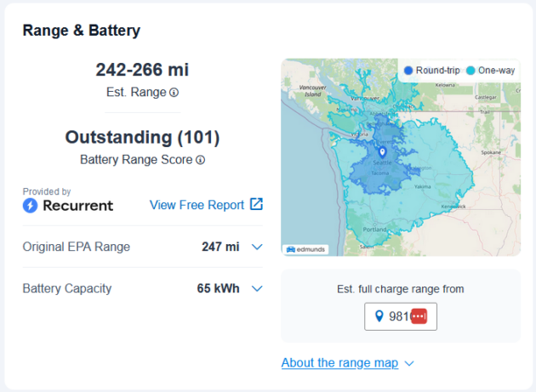Click the Recurrent provider name text
Viewport: 536px width, 392px height.
pyautogui.click(x=78, y=206)
